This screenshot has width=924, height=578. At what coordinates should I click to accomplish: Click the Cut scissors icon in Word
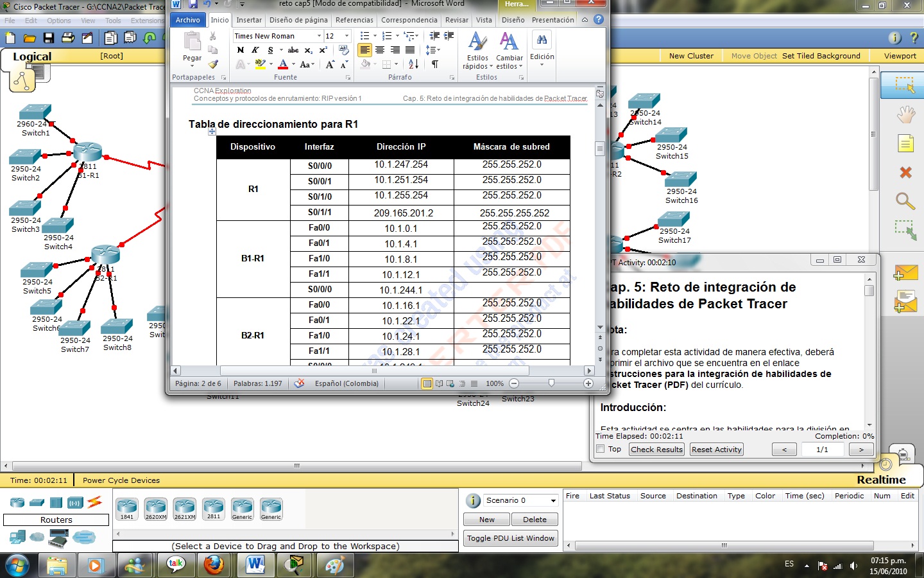(213, 36)
